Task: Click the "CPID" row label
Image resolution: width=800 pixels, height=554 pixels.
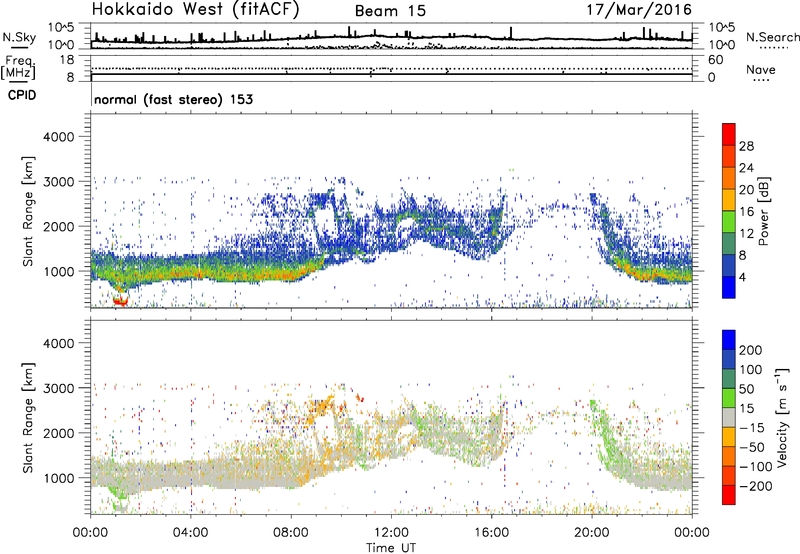Action: point(22,95)
